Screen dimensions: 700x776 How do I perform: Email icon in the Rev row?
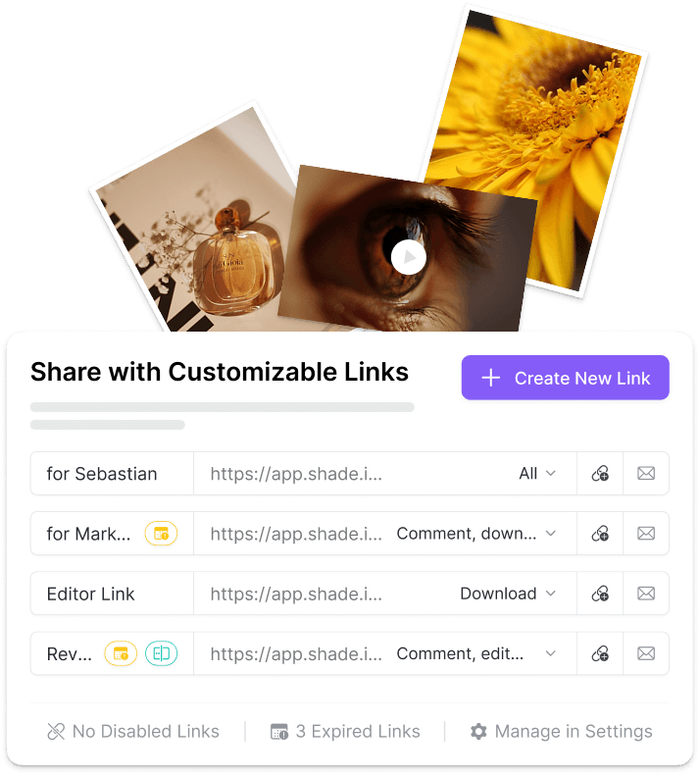pos(645,653)
